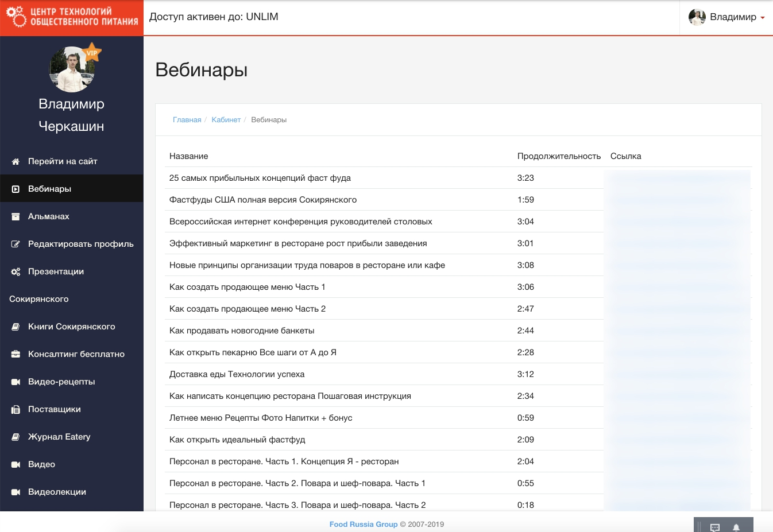Click the archive icon beside Альманах
Viewport: 773px width, 532px height.
[x=16, y=217]
